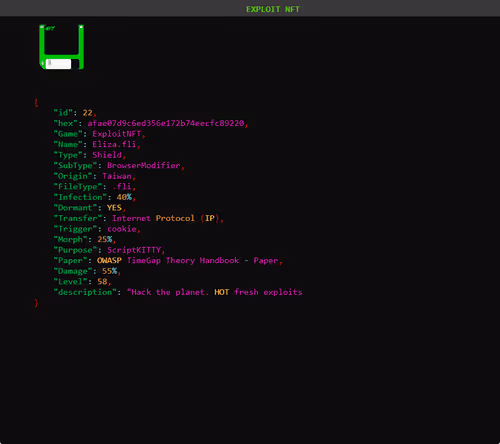Click the white label on floppy disk
Screen dimensions: 500x444
[58, 64]
